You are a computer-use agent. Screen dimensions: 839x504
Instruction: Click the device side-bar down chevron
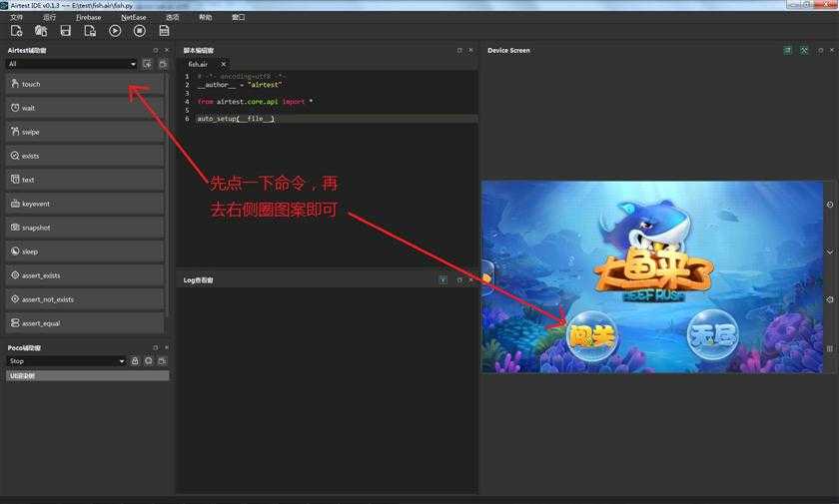click(x=830, y=252)
